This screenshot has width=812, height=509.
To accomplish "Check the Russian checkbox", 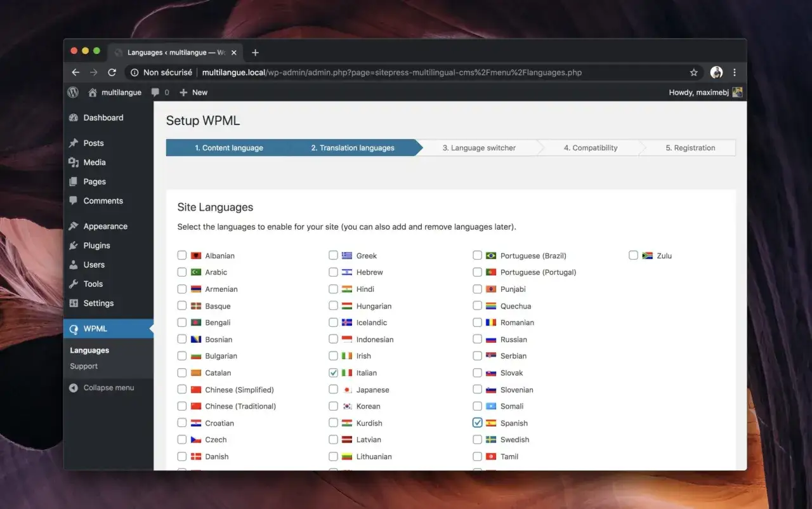I will click(x=477, y=339).
